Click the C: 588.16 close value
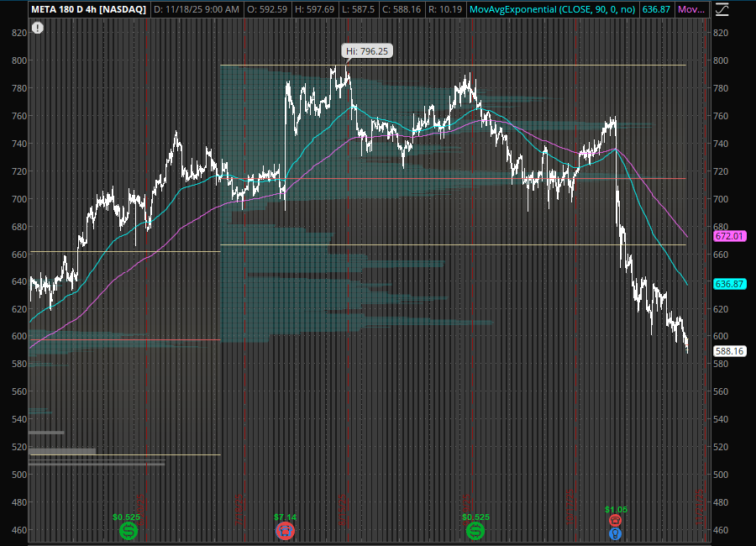This screenshot has height=546, width=756. (x=402, y=9)
